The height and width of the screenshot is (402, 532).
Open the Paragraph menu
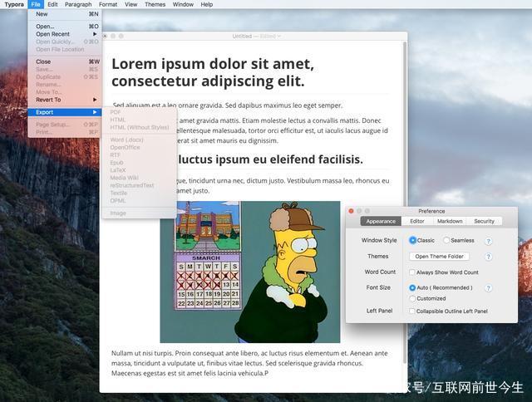pyautogui.click(x=78, y=4)
